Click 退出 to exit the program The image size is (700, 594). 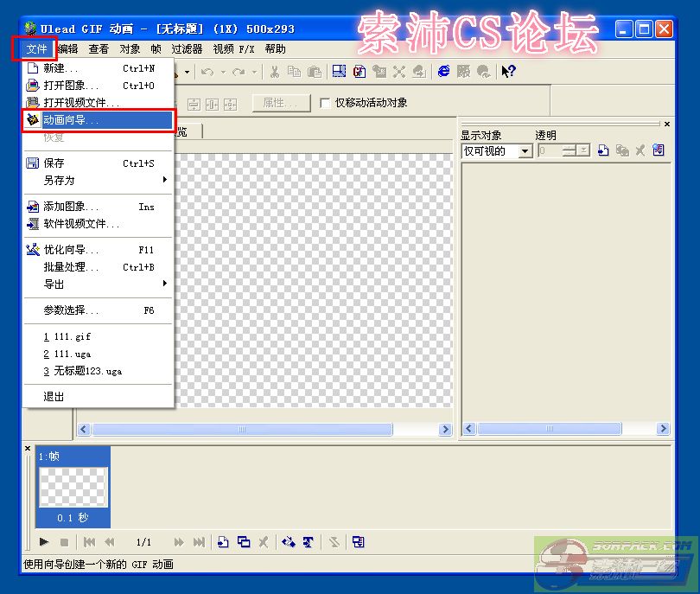pyautogui.click(x=99, y=396)
